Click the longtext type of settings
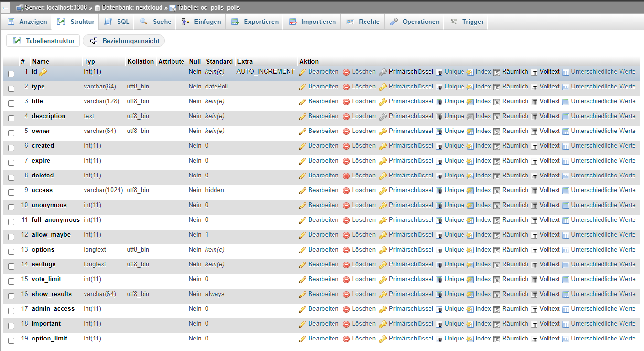This screenshot has width=644, height=351. tap(95, 264)
